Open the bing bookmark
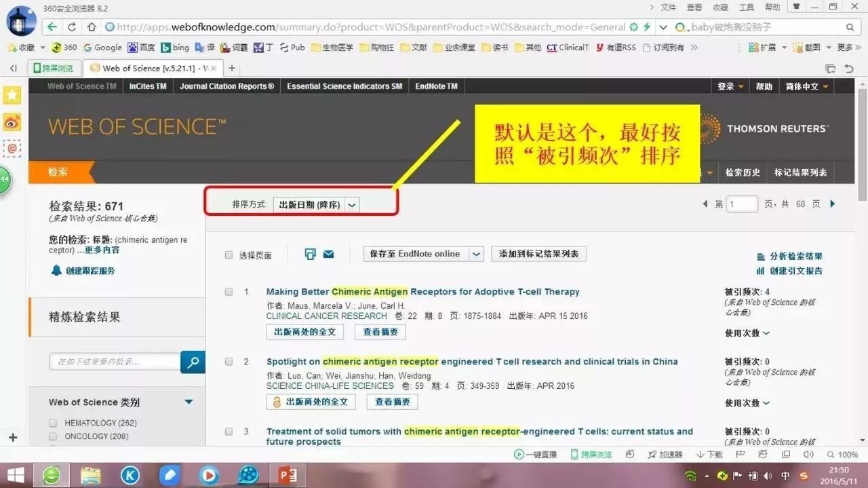The image size is (868, 488). pos(175,48)
